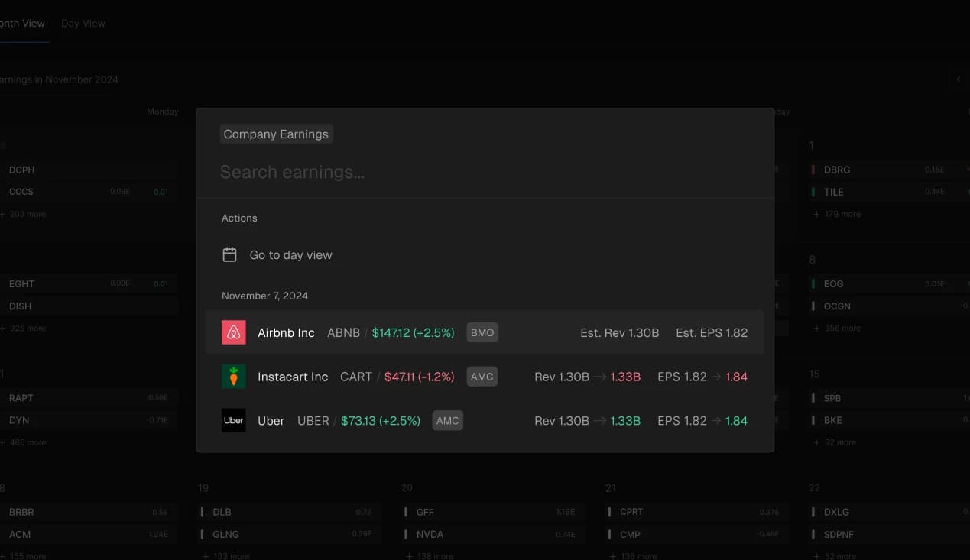Image resolution: width=970 pixels, height=560 pixels.
Task: Click Est. EPS 1.82 for Airbnb
Action: (x=712, y=333)
